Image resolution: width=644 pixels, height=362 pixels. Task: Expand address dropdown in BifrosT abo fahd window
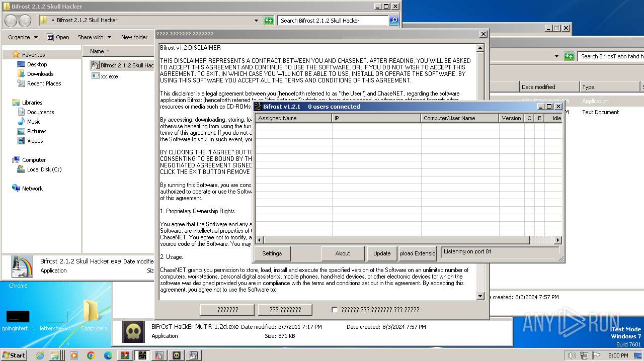(x=556, y=56)
